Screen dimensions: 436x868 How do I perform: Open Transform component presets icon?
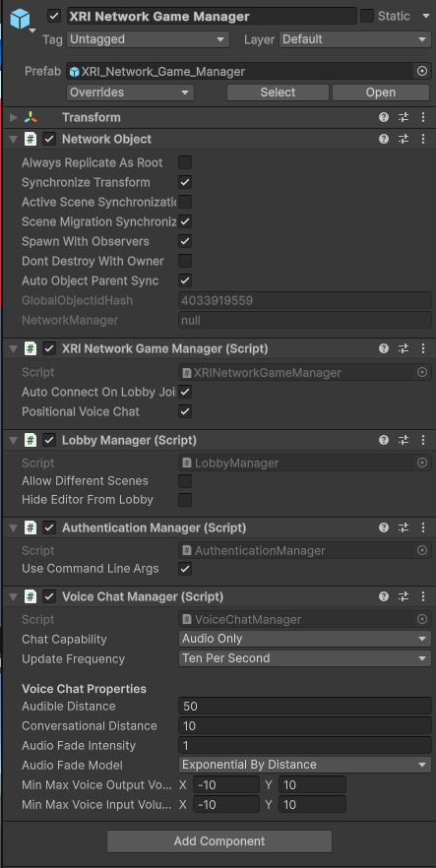(404, 117)
